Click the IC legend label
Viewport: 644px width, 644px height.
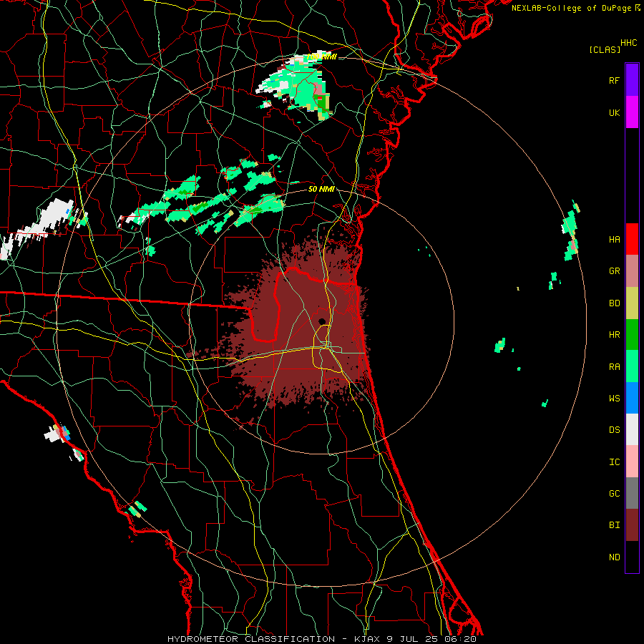coord(614,462)
